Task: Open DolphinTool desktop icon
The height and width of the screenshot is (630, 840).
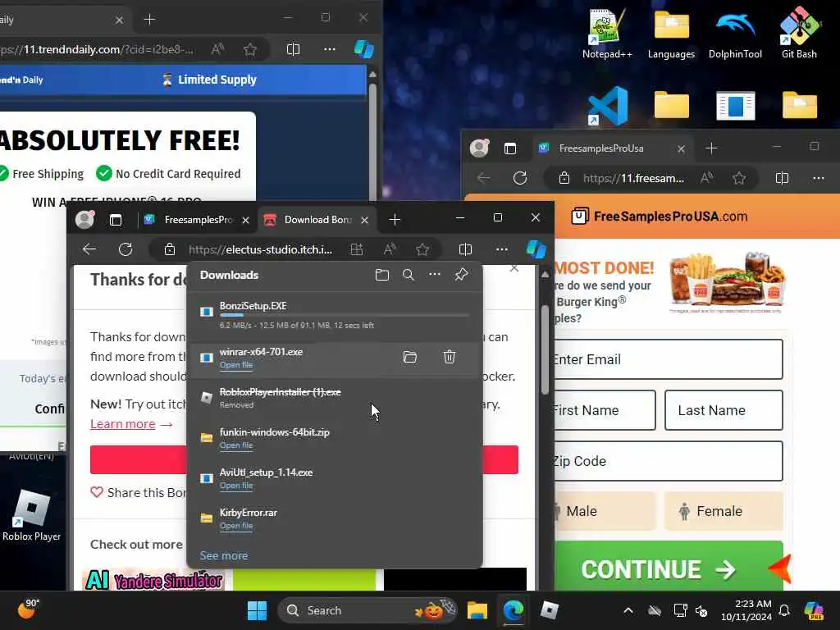Action: (735, 33)
